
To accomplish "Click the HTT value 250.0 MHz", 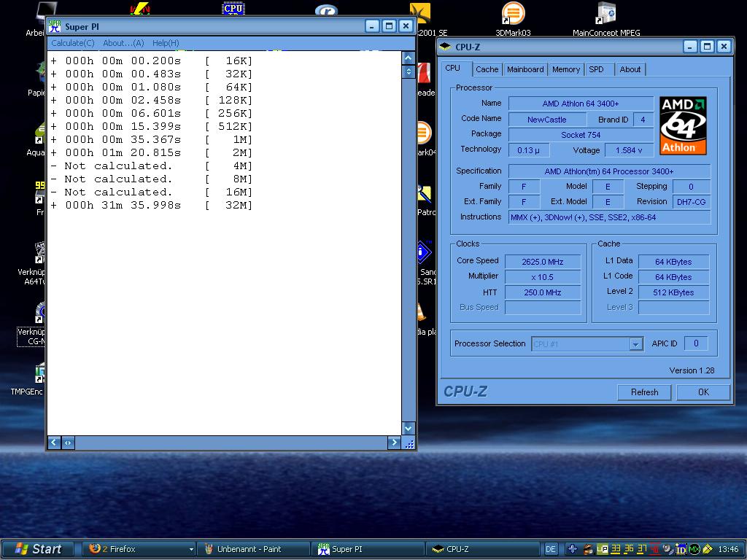I will pyautogui.click(x=542, y=292).
